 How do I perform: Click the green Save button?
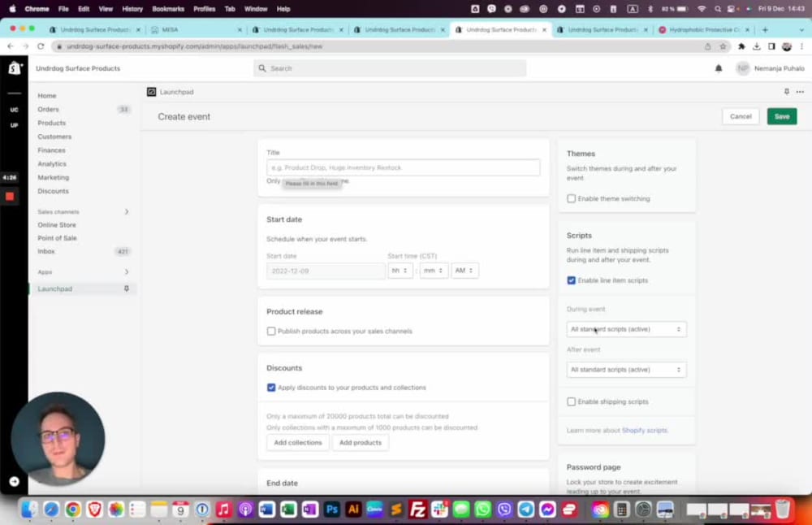pos(781,116)
